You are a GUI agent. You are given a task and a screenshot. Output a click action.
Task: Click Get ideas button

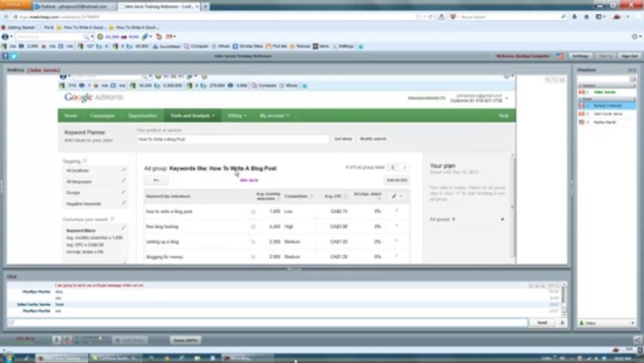click(343, 139)
